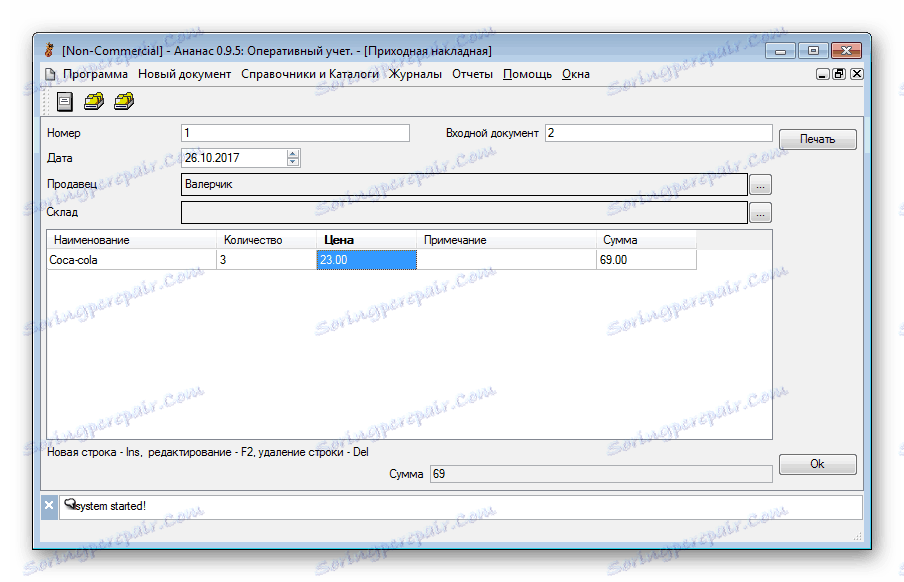Open the Программа menu

point(95,74)
